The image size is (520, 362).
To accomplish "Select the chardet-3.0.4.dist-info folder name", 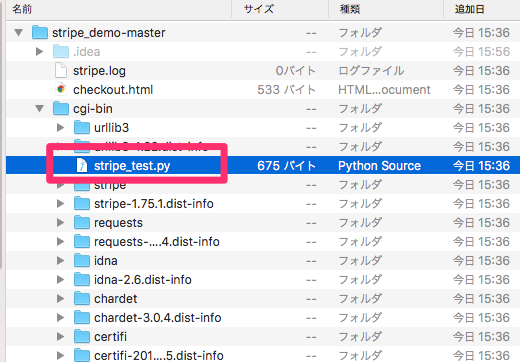I will click(x=158, y=318).
